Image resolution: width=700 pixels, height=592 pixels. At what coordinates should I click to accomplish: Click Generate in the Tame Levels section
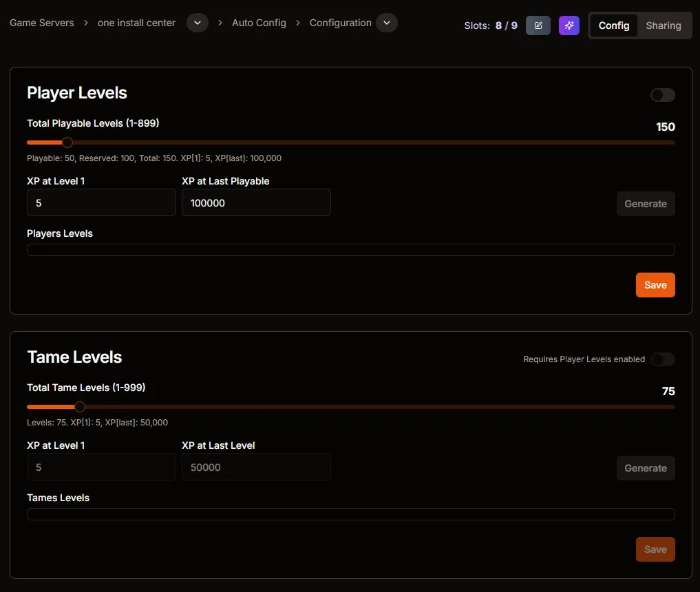[646, 468]
